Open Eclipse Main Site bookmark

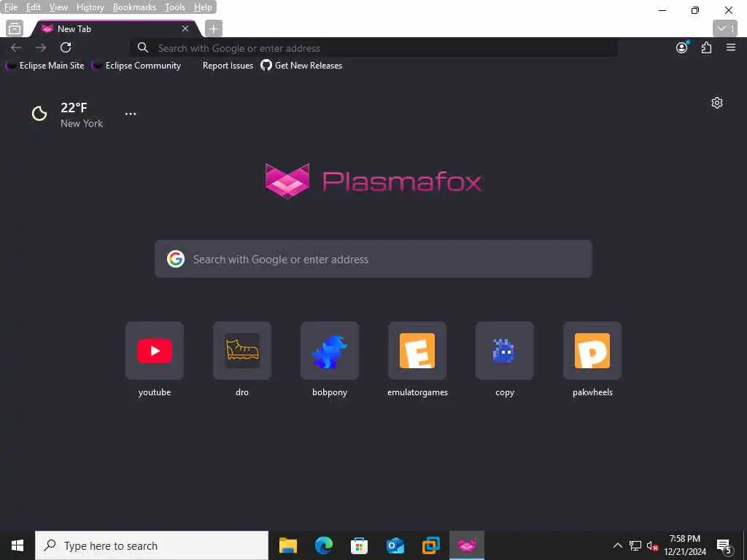click(x=44, y=66)
